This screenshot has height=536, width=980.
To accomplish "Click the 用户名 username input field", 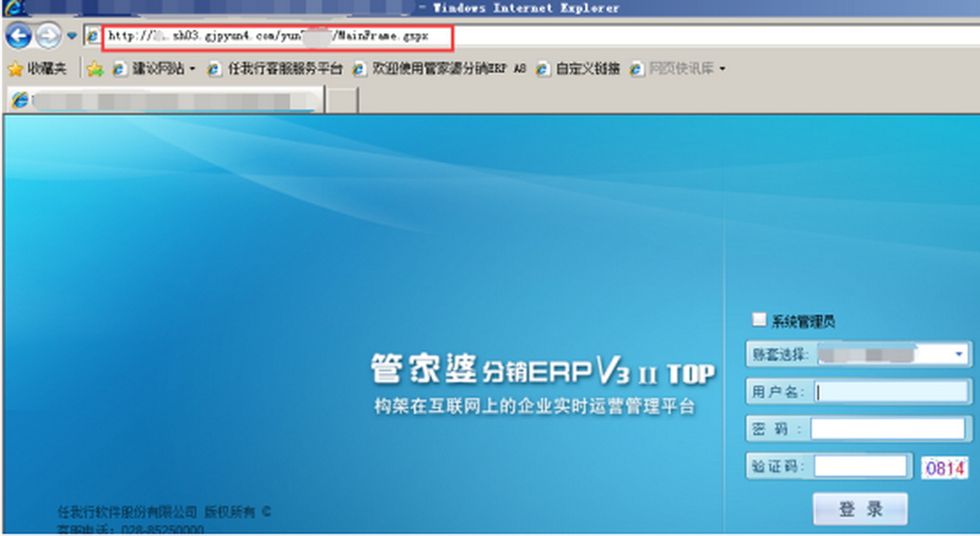I will (x=891, y=392).
